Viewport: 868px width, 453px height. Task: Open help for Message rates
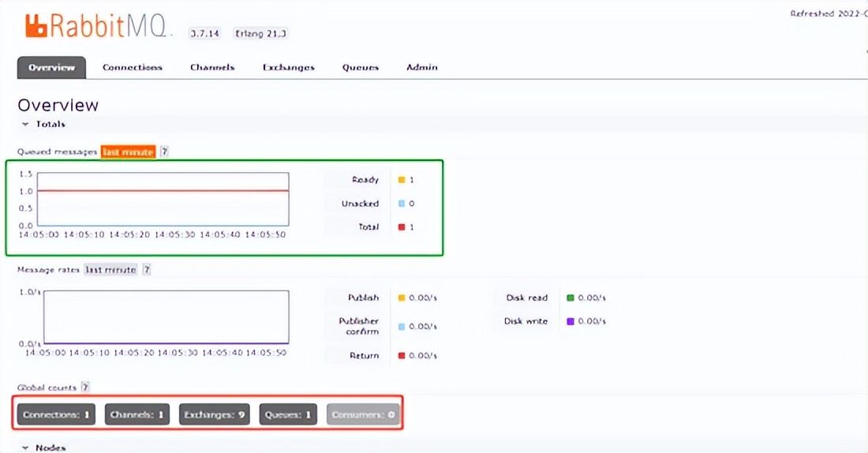(147, 270)
